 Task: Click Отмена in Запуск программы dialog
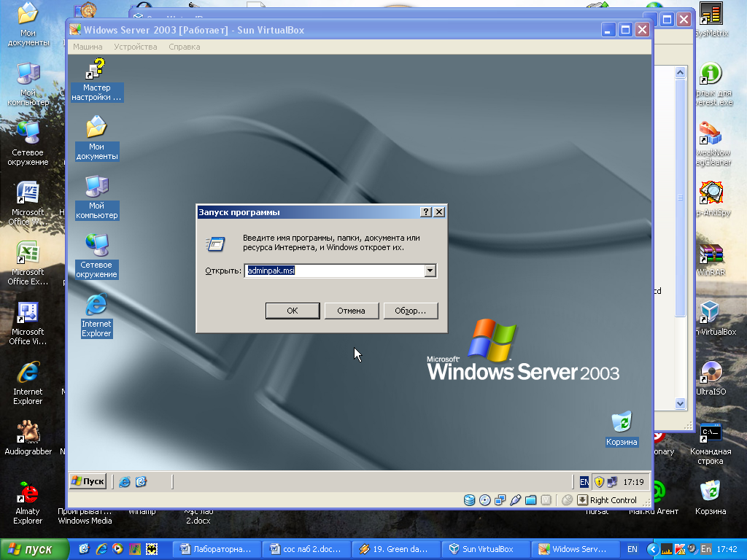(351, 311)
